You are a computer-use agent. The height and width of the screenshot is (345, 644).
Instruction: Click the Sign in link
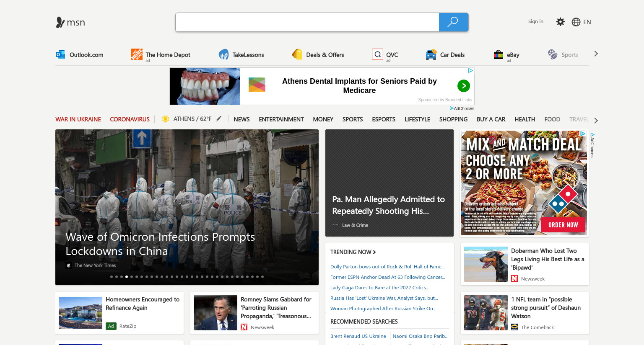pyautogui.click(x=535, y=21)
